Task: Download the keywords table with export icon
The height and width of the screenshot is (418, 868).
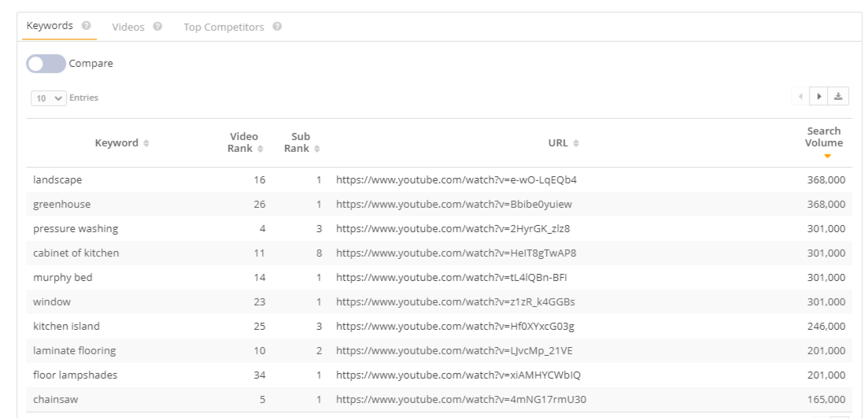Action: point(838,96)
